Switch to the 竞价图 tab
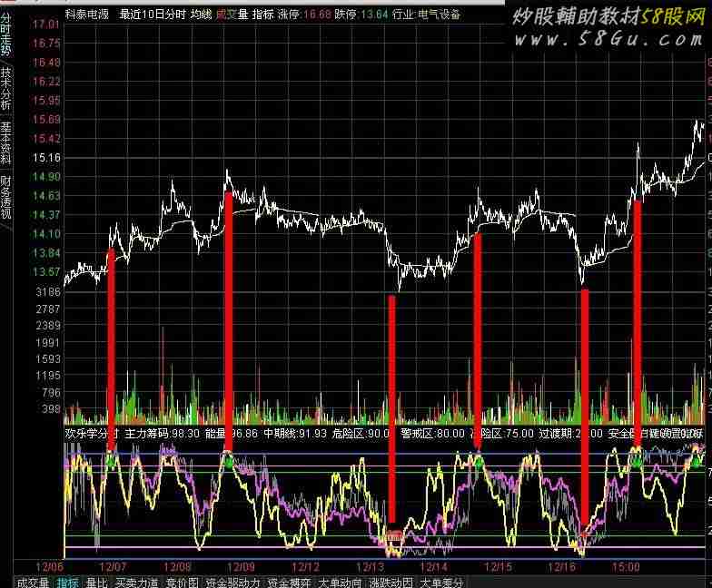 pos(183,582)
